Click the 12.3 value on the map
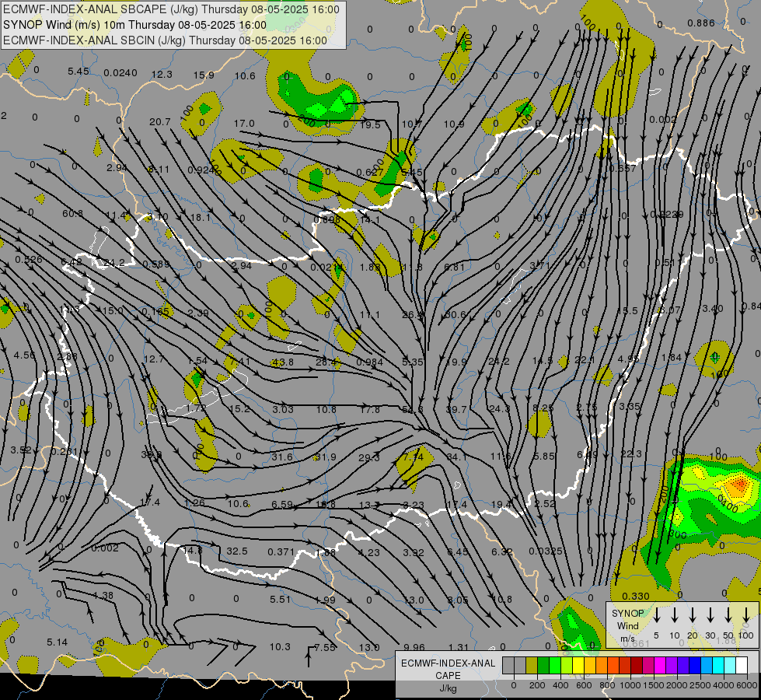The image size is (761, 700). [162, 75]
